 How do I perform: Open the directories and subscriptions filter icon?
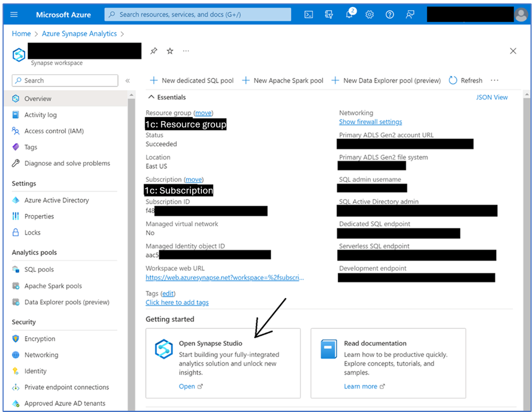tap(329, 14)
